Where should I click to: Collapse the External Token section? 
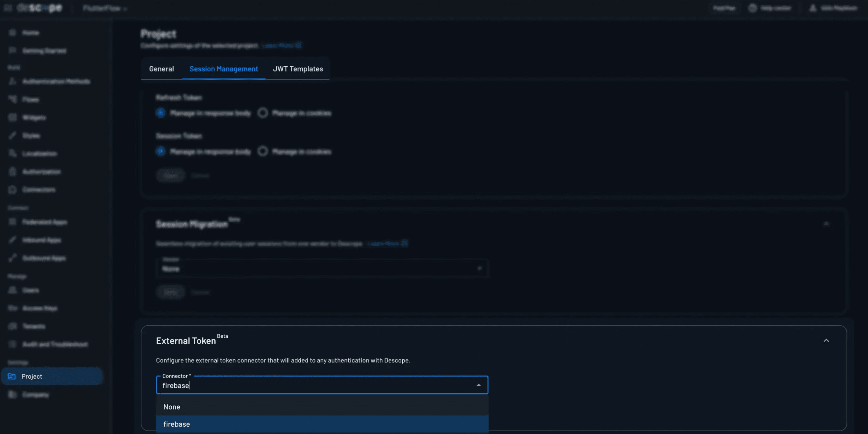tap(826, 340)
